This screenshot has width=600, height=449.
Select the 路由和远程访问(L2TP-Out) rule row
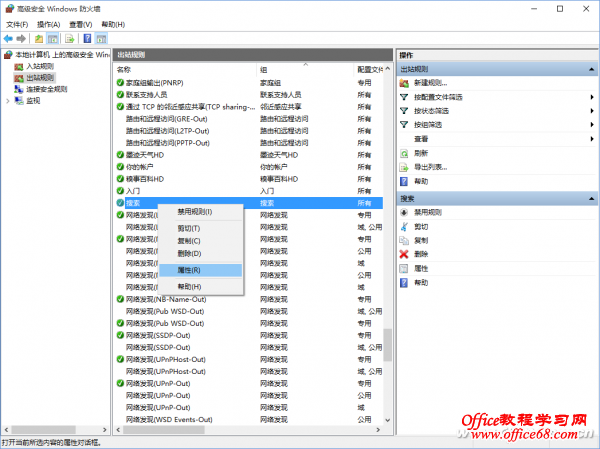point(249,131)
